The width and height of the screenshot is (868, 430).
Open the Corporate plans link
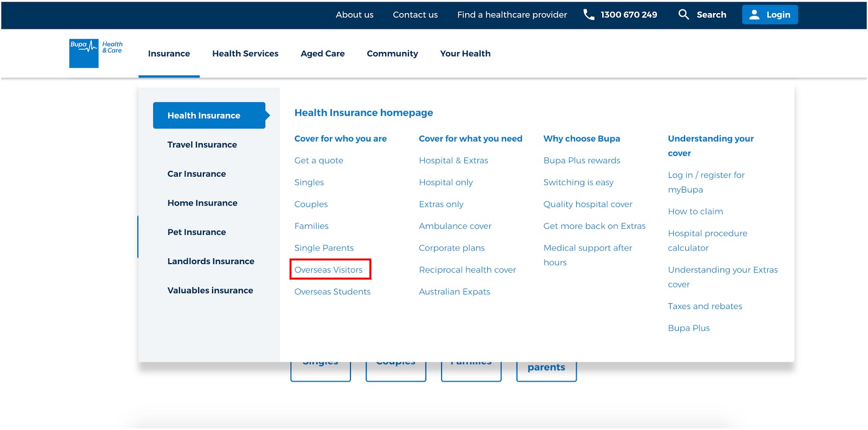click(x=451, y=248)
